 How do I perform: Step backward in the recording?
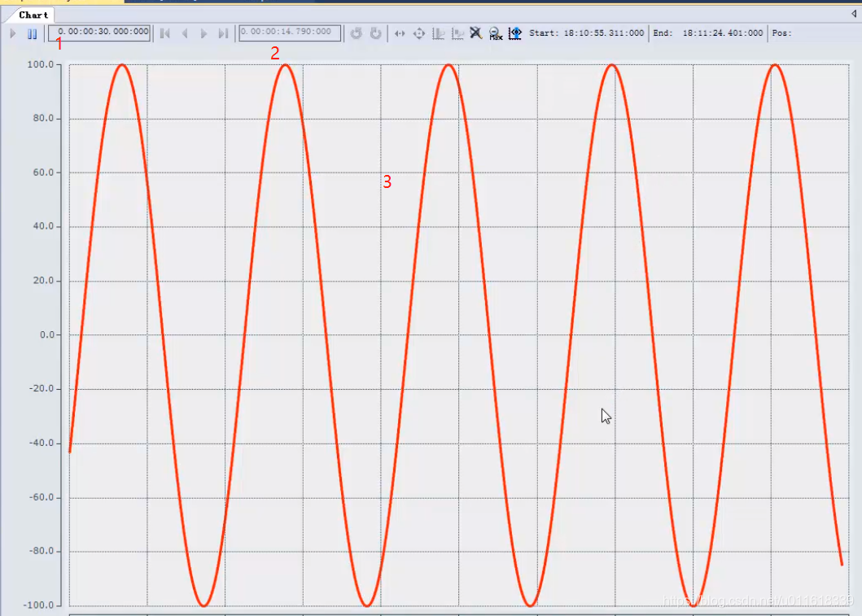pos(185,33)
